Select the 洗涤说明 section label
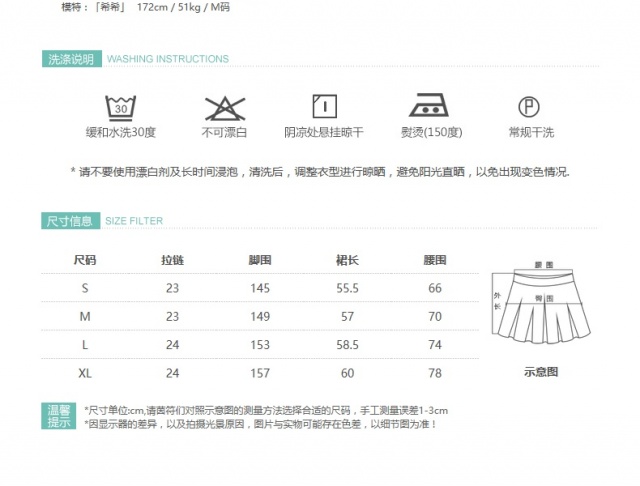 coord(70,59)
